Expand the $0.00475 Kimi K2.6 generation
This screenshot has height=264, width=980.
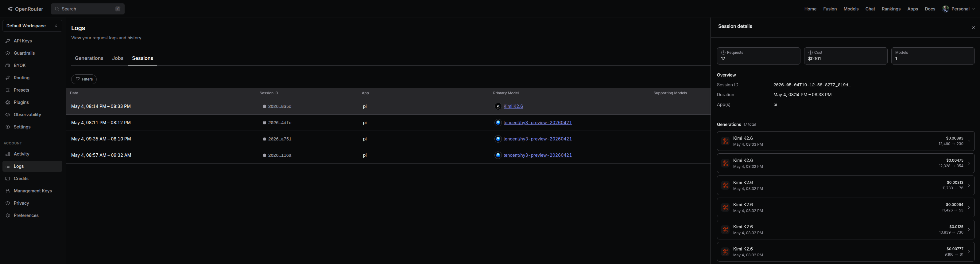pyautogui.click(x=845, y=163)
